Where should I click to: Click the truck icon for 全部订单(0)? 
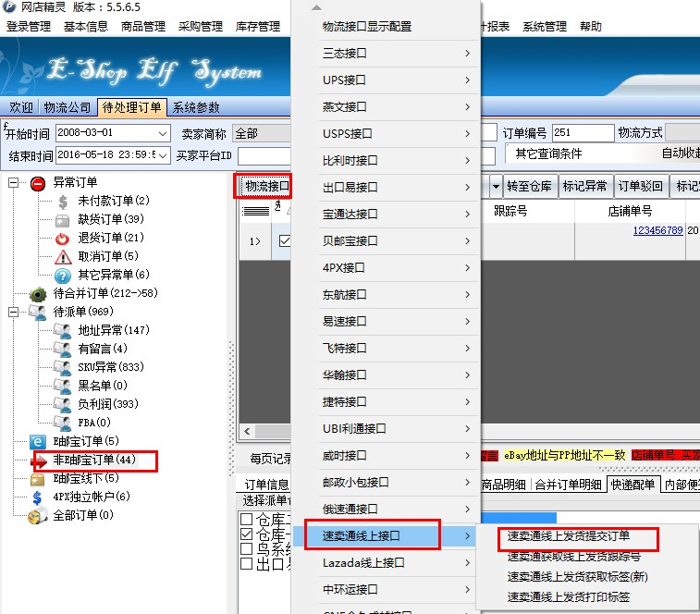[x=38, y=516]
